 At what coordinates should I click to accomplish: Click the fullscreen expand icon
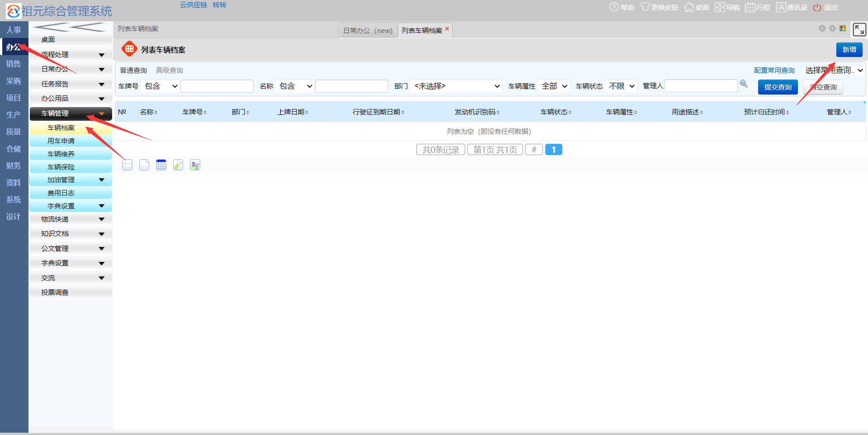pyautogui.click(x=859, y=30)
